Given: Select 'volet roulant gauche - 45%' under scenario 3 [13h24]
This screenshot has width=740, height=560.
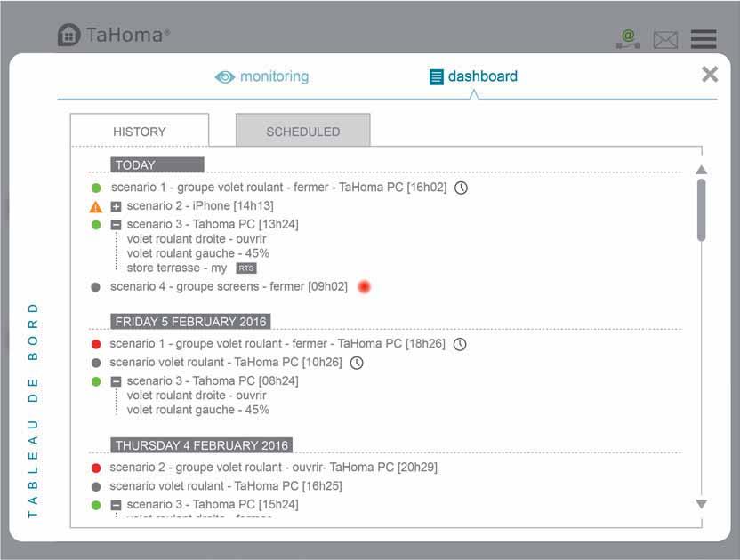Looking at the screenshot, I should 197,253.
